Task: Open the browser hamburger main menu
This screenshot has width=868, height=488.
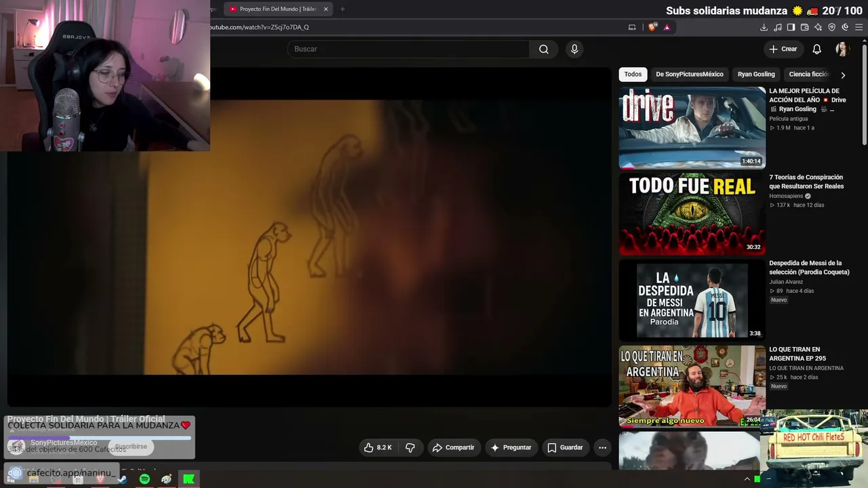Action: coord(859,27)
